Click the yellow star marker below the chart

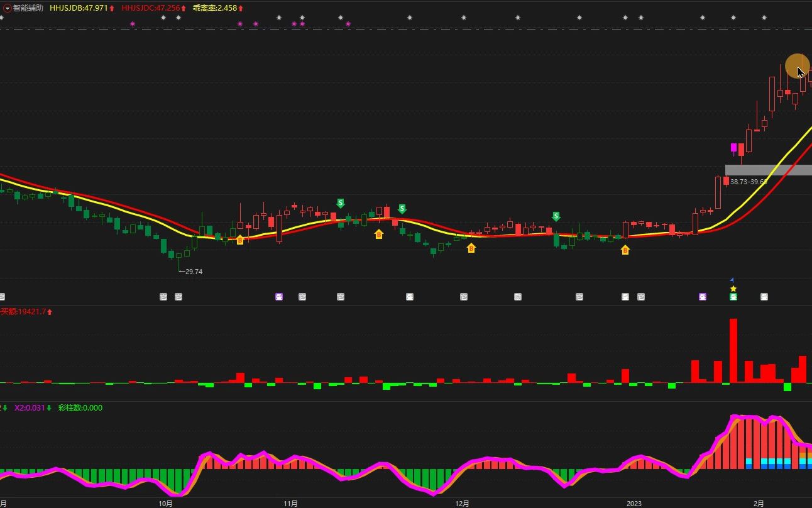[733, 289]
